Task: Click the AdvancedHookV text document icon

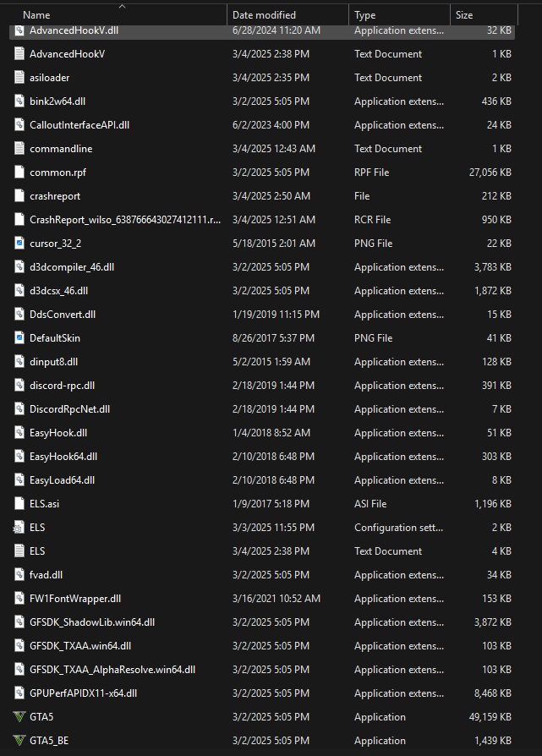Action: click(x=19, y=54)
